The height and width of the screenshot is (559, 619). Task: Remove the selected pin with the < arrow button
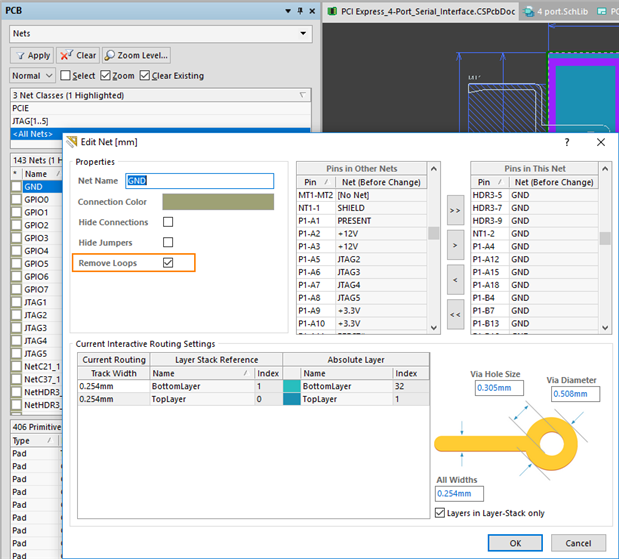point(455,280)
